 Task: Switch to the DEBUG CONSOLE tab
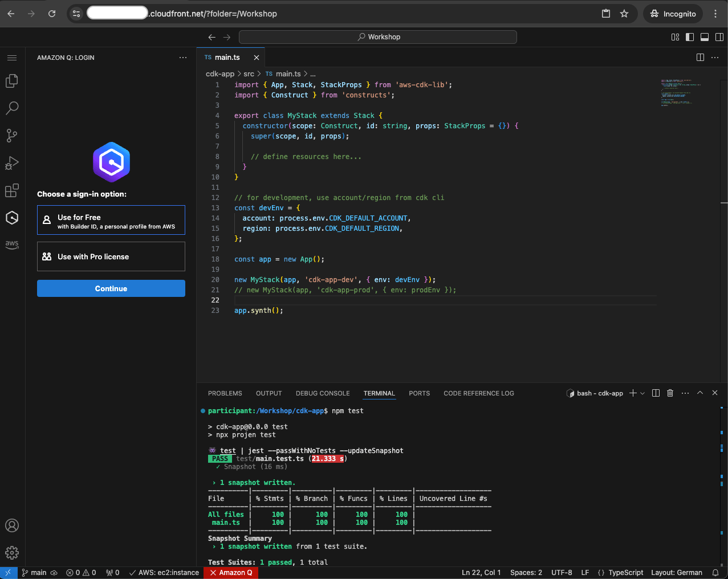pos(323,393)
